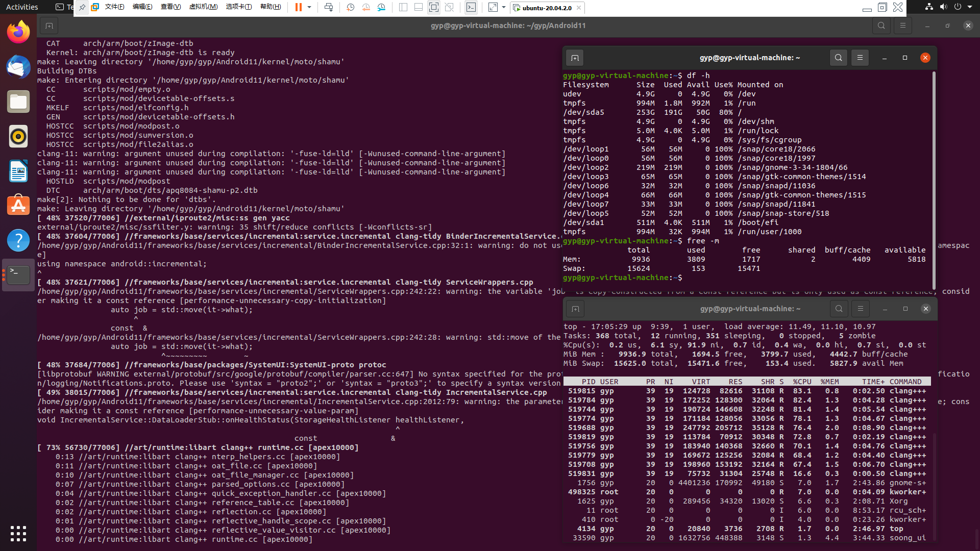Toggle full screen view icon

click(x=433, y=7)
